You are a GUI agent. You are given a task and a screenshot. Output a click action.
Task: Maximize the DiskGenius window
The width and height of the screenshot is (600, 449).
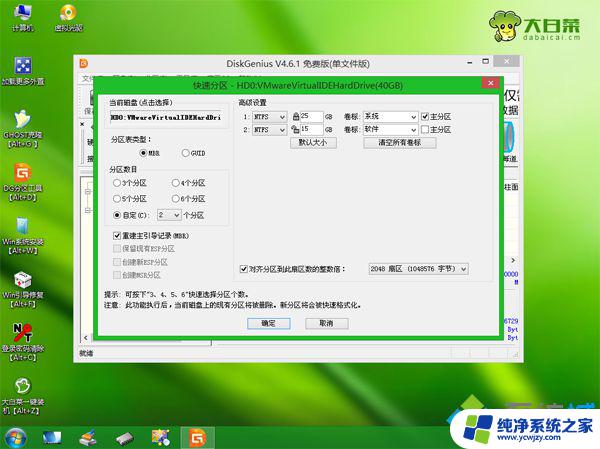(486, 61)
